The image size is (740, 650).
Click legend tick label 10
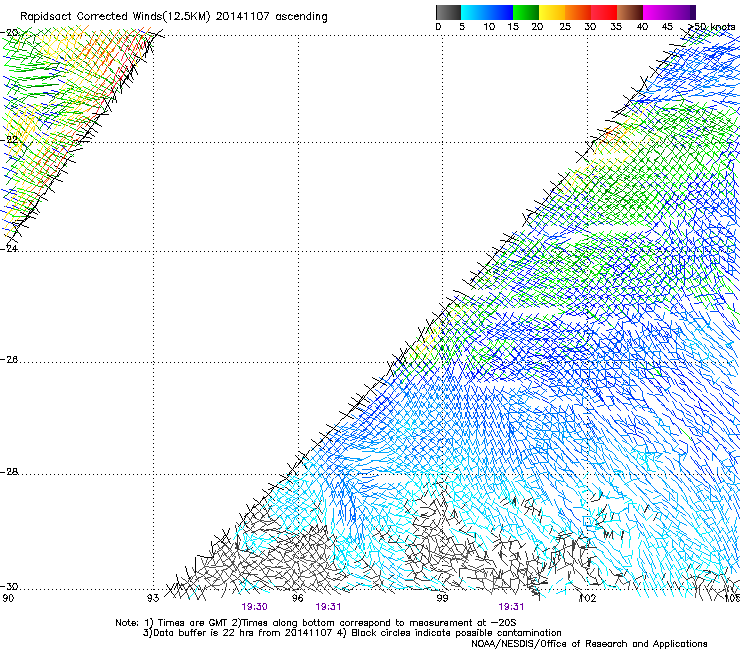[489, 27]
